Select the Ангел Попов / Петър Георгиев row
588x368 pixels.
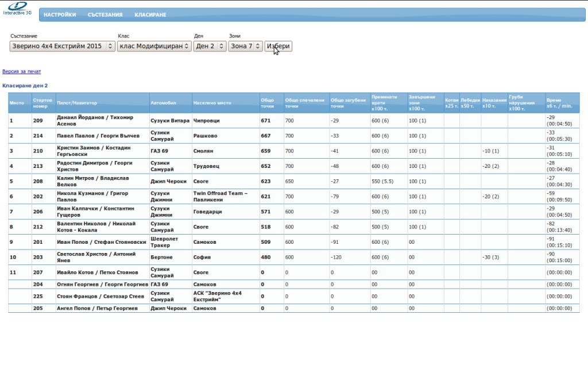[95, 308]
